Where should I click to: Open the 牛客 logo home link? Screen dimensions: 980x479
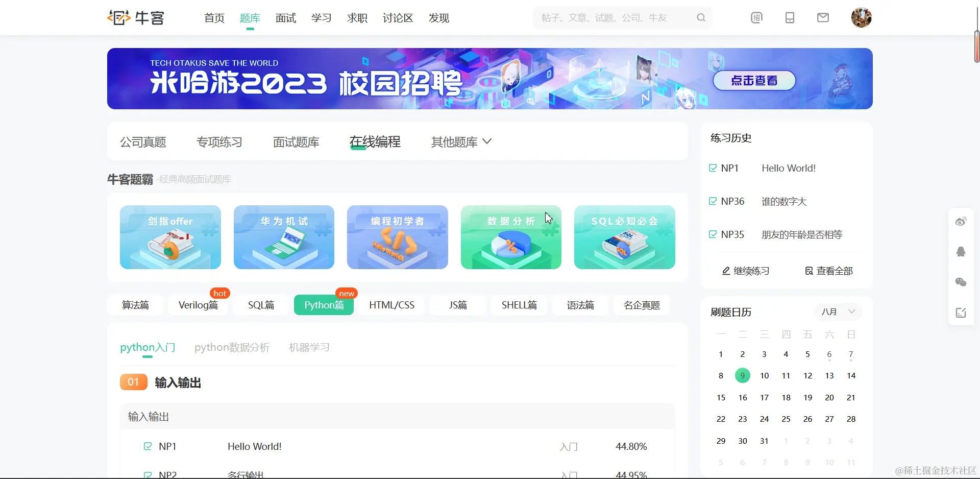[x=135, y=17]
